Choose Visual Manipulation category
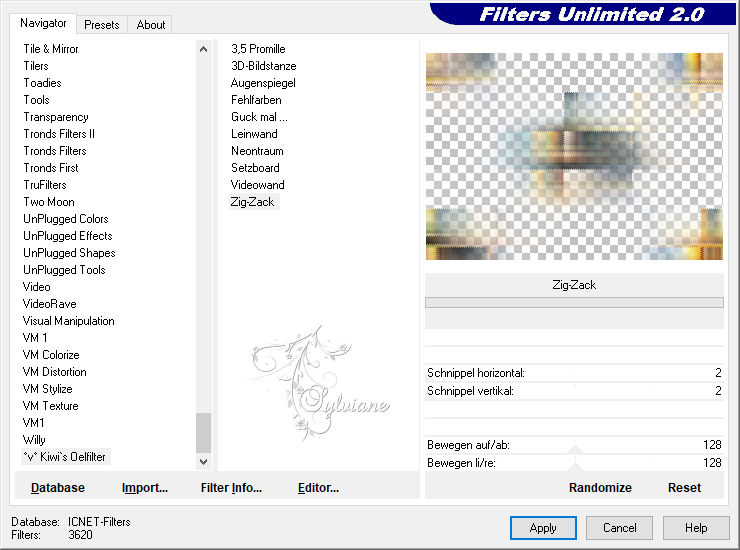 pyautogui.click(x=68, y=321)
